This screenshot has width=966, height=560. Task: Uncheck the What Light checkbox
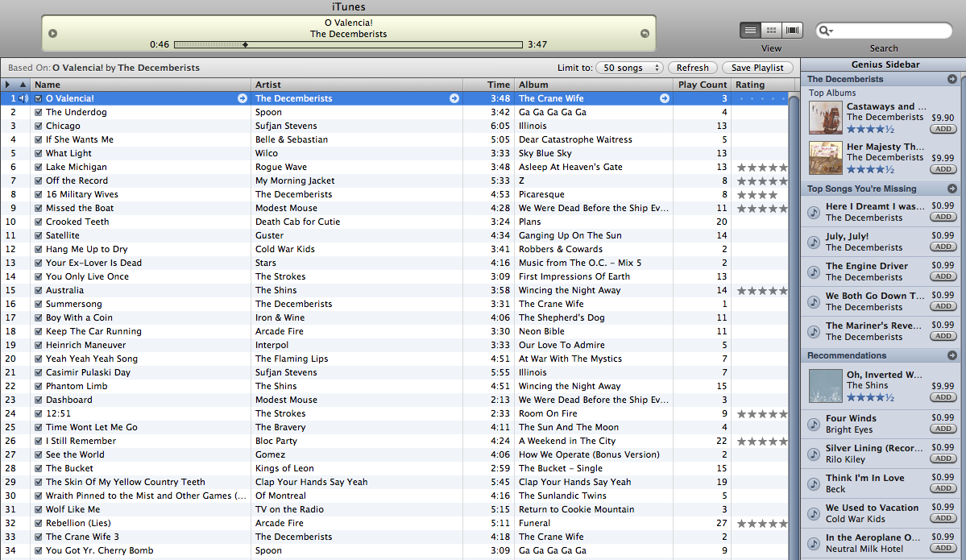tap(38, 153)
